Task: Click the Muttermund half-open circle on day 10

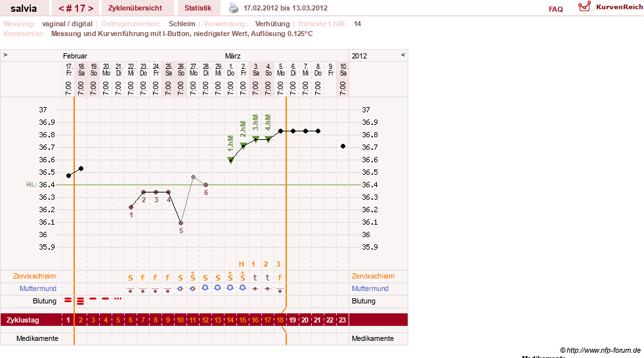Action: point(180,288)
